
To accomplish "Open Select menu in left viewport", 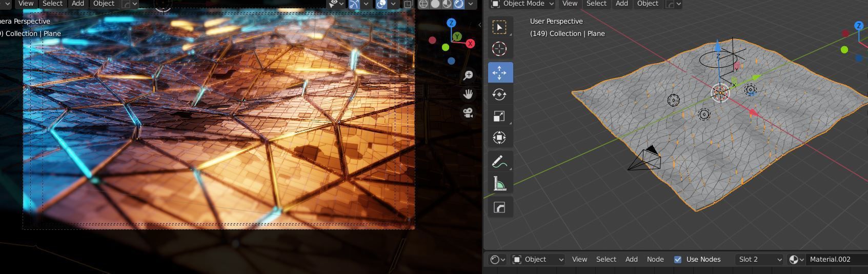I will click(52, 4).
